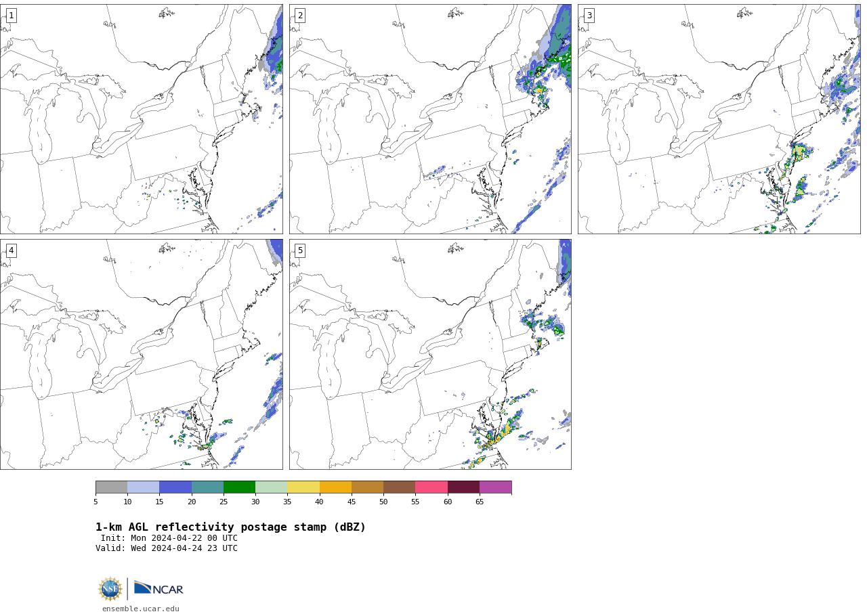This screenshot has height=616, width=867.
Task: Click the panel number 3 label
Action: (x=589, y=16)
